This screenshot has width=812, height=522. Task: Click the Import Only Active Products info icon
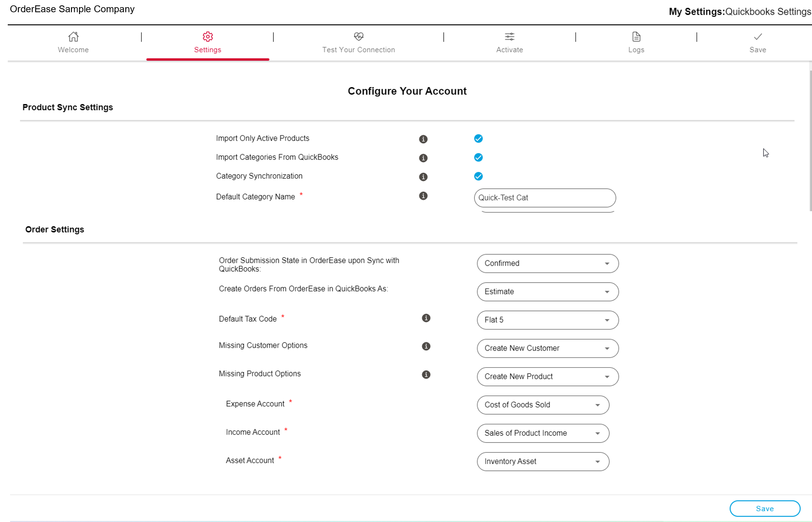point(423,138)
